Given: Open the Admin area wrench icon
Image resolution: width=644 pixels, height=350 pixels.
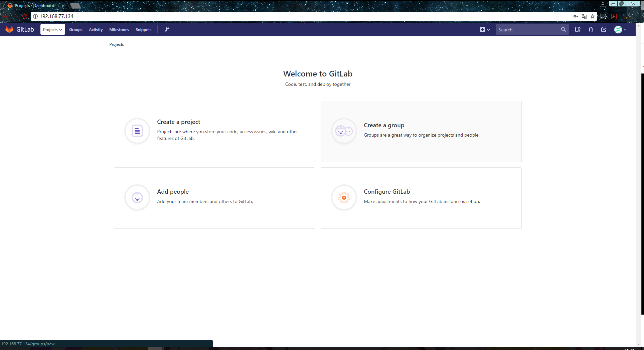Looking at the screenshot, I should click(167, 29).
